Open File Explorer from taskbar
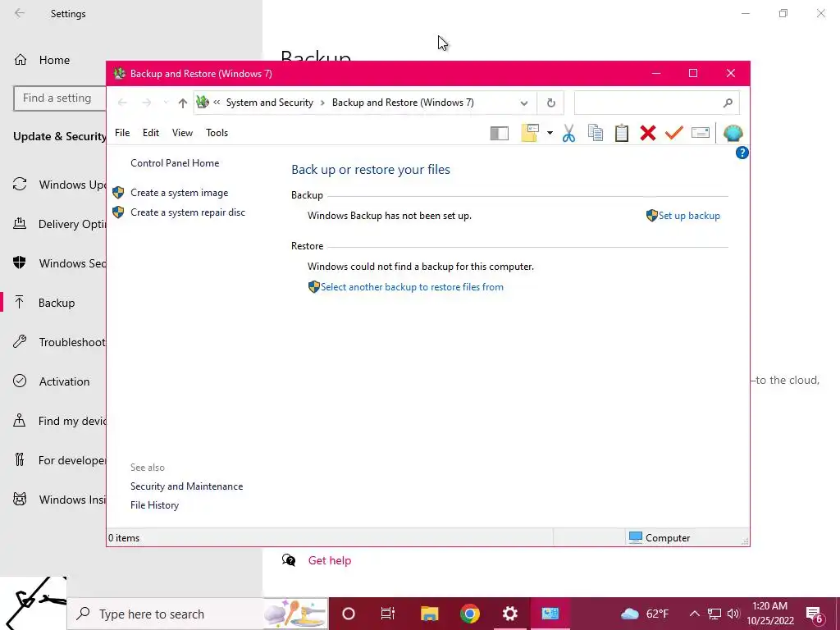 click(x=429, y=614)
